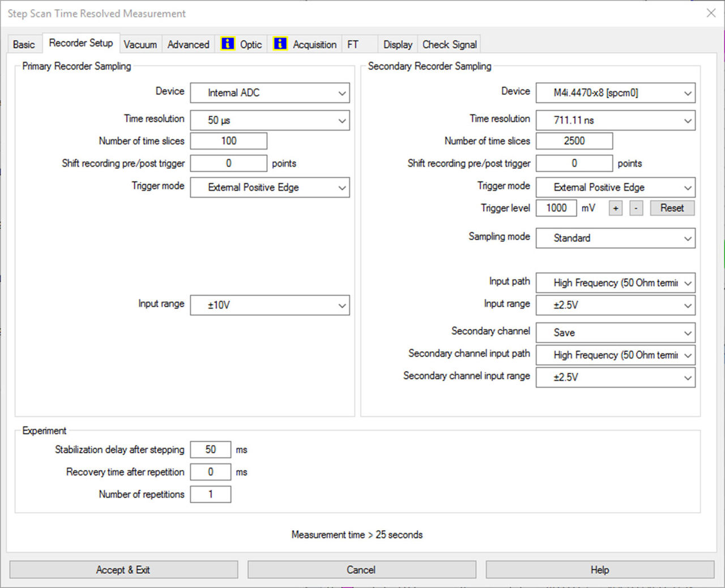
Task: Reset the Trigger level value
Action: [672, 208]
